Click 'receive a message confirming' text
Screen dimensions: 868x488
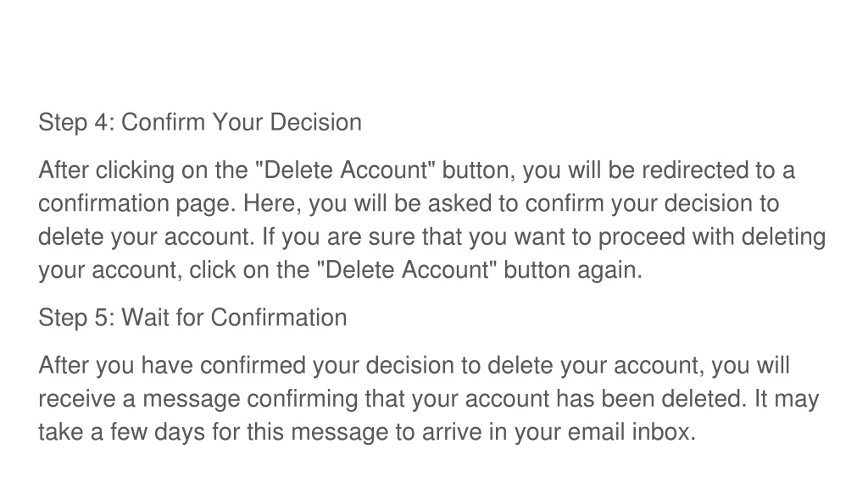click(198, 399)
